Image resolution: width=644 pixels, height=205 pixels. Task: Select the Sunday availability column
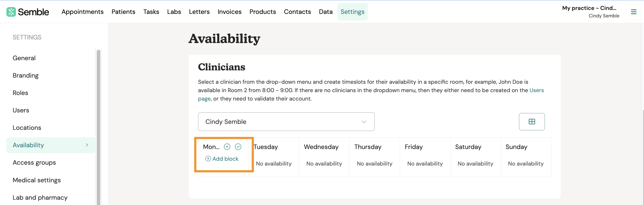pyautogui.click(x=526, y=157)
